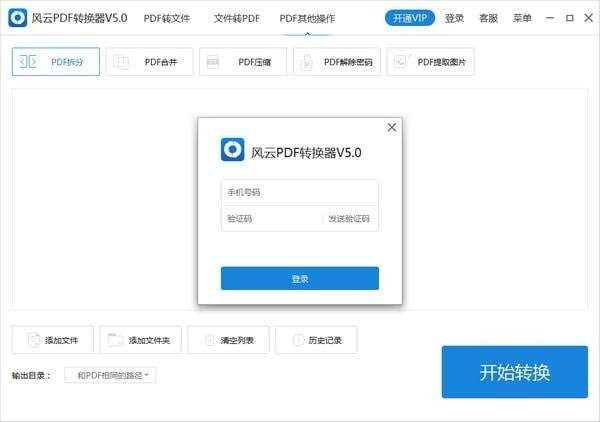Screen dimensions: 600x422
Task: Click the 风云PDF转换器 logo icon in title bar
Action: click(18, 18)
